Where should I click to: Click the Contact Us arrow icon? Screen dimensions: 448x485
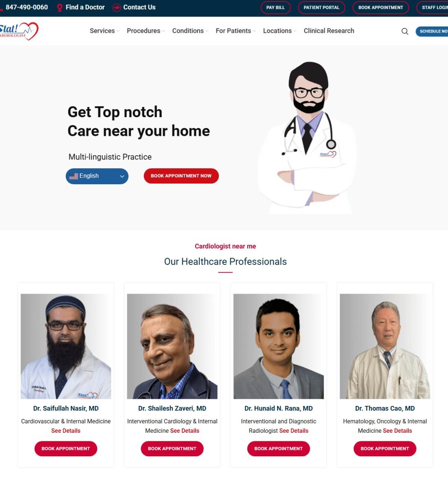coord(116,7)
